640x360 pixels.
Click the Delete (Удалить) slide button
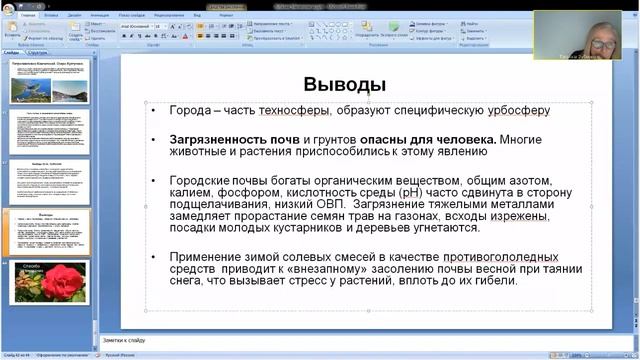pyautogui.click(x=96, y=38)
